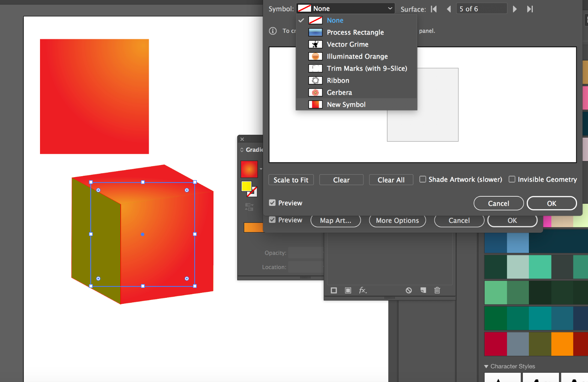Enable the Invisible Geometry checkbox
The width and height of the screenshot is (588, 382).
[x=512, y=179]
